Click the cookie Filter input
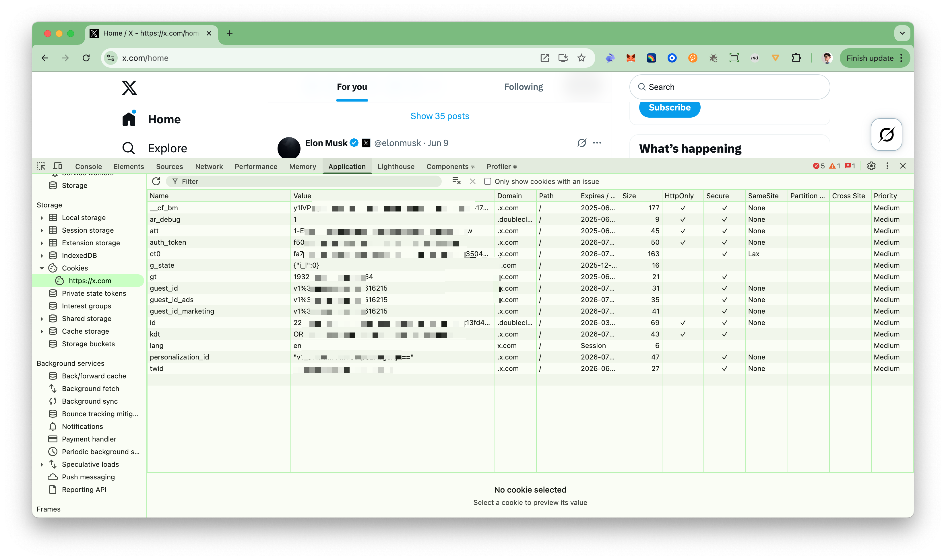This screenshot has height=560, width=946. point(304,182)
